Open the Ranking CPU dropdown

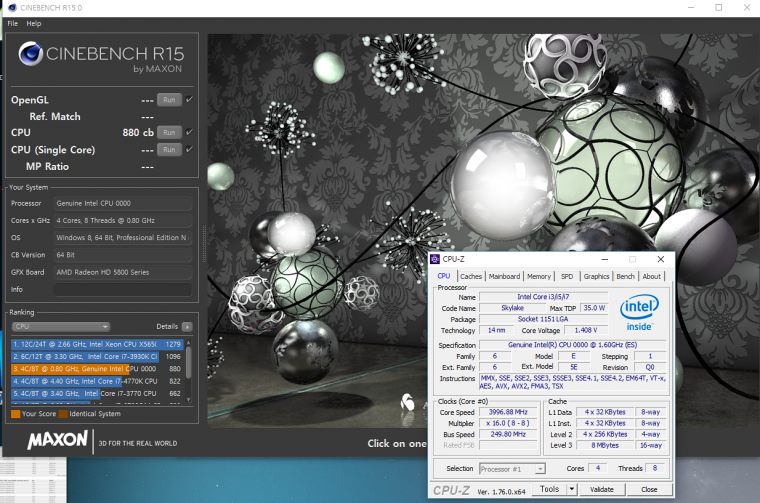point(61,327)
